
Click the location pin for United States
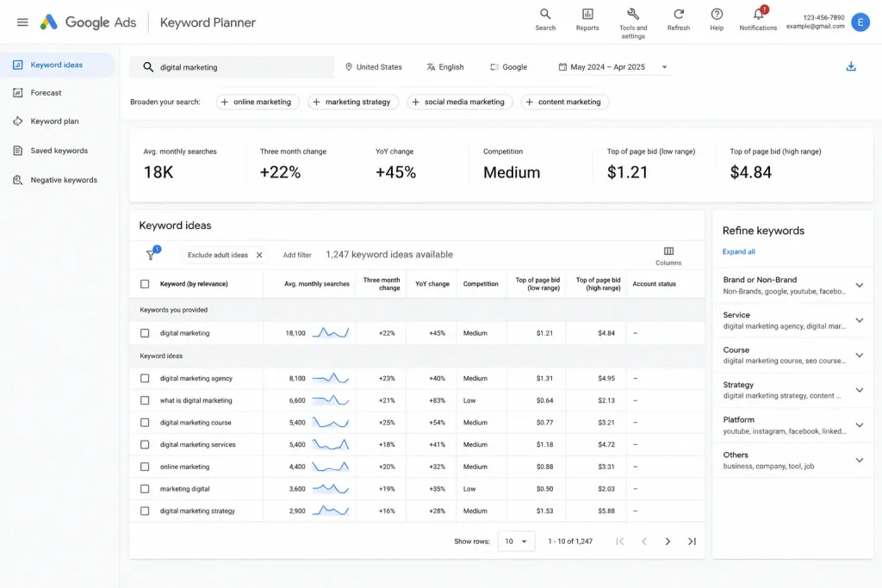(349, 67)
